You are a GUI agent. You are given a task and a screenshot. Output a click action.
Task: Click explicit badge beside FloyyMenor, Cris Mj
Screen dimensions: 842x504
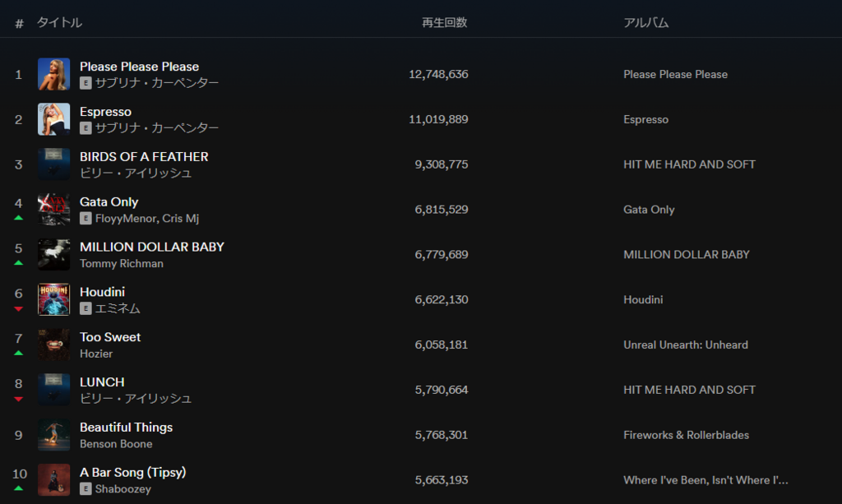[x=86, y=219]
